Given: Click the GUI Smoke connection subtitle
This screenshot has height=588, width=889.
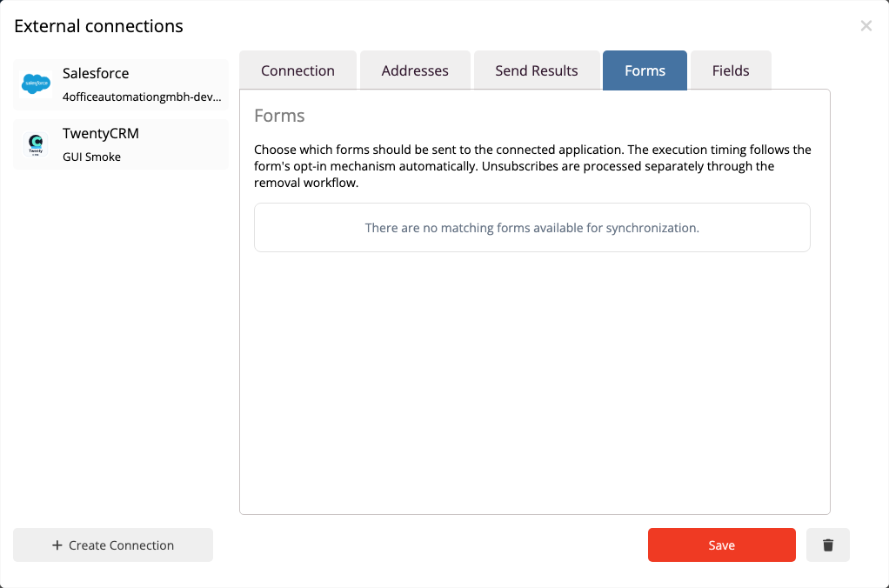Looking at the screenshot, I should coord(92,157).
